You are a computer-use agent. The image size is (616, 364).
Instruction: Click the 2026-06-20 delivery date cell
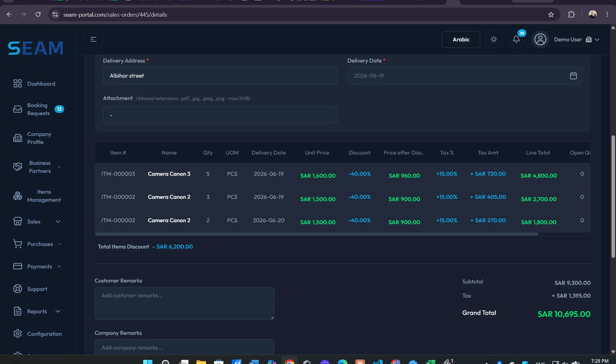coord(268,220)
